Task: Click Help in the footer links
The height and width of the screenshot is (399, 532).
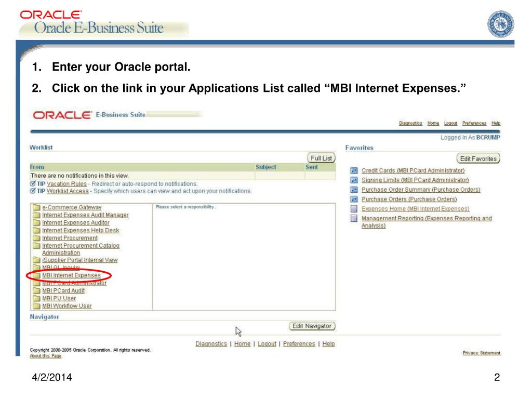Action: pyautogui.click(x=328, y=344)
